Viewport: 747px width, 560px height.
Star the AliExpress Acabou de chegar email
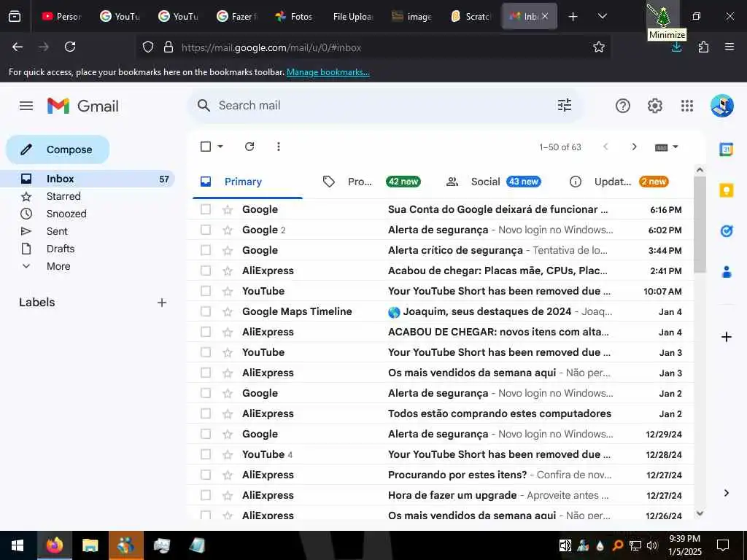228,271
